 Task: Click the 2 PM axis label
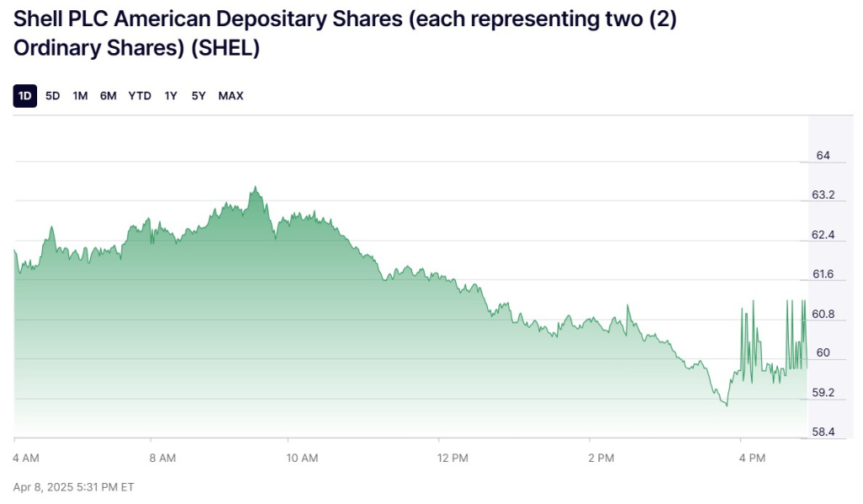point(602,458)
